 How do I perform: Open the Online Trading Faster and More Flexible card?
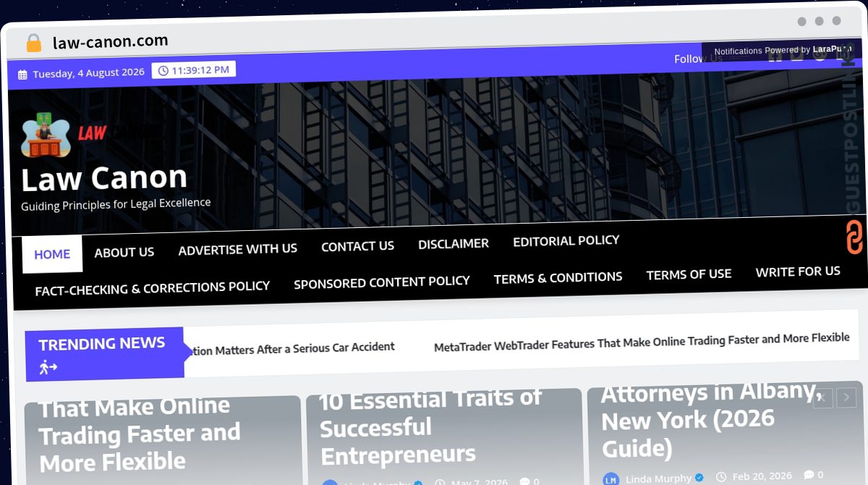(x=139, y=434)
